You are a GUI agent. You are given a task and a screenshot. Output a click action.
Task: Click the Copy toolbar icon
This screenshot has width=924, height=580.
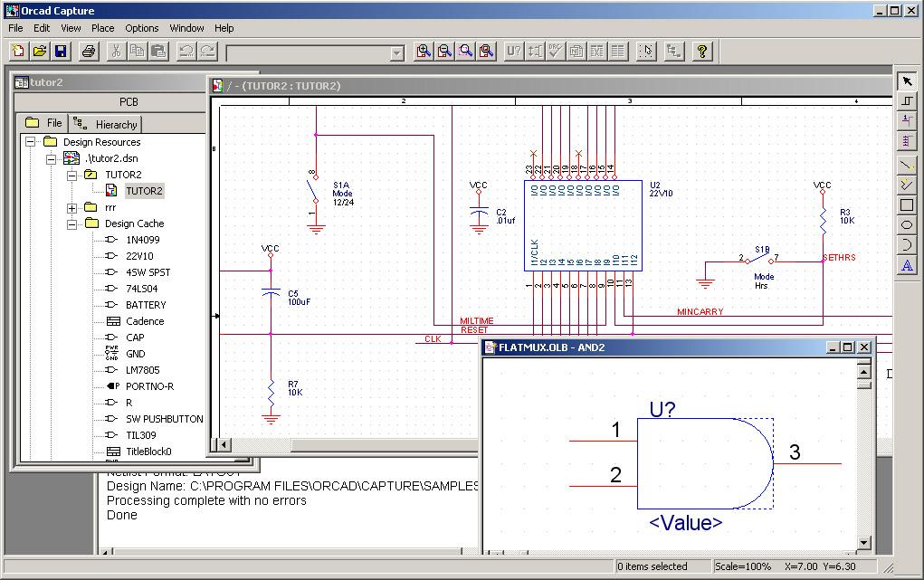(138, 52)
